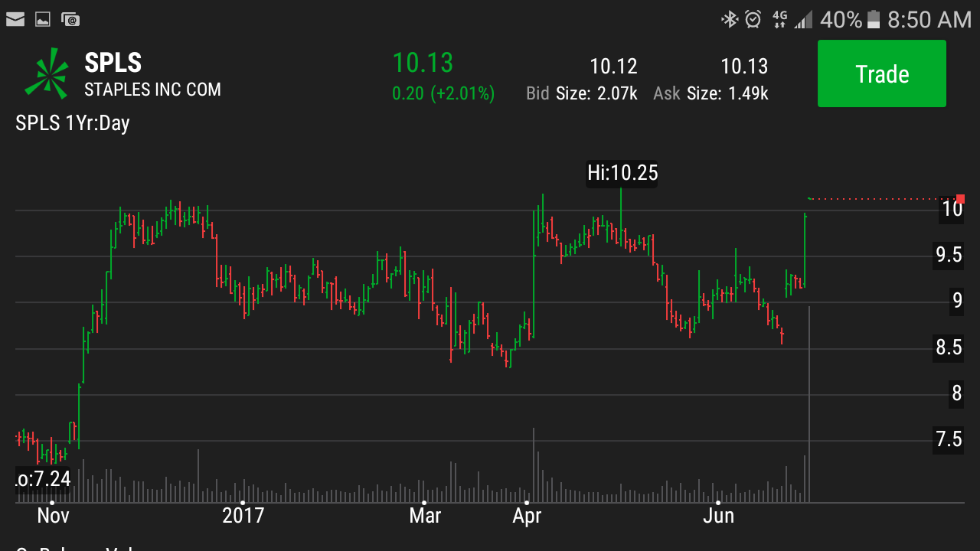Tap the alarm clock status icon
The width and height of the screenshot is (980, 551).
(753, 20)
